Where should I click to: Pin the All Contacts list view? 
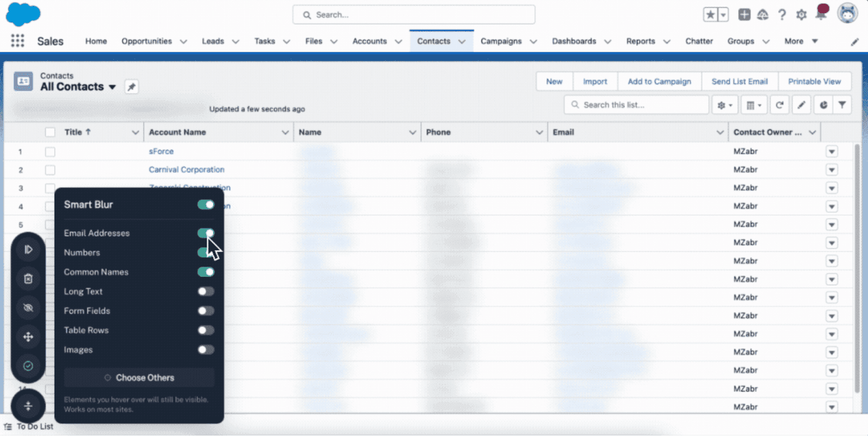pos(131,87)
